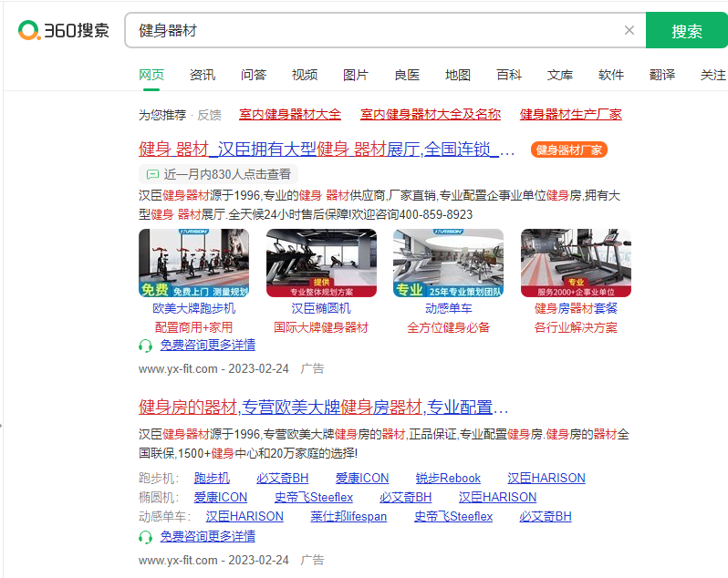
Task: Click the 汉臣椭圆机 link
Action: click(321, 308)
